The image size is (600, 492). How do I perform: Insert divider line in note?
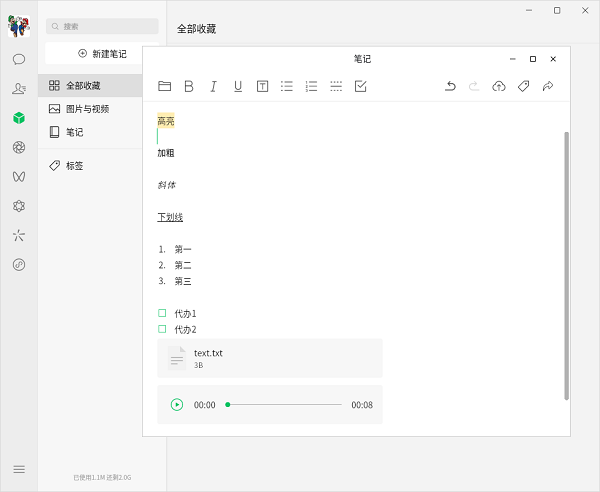tap(336, 86)
